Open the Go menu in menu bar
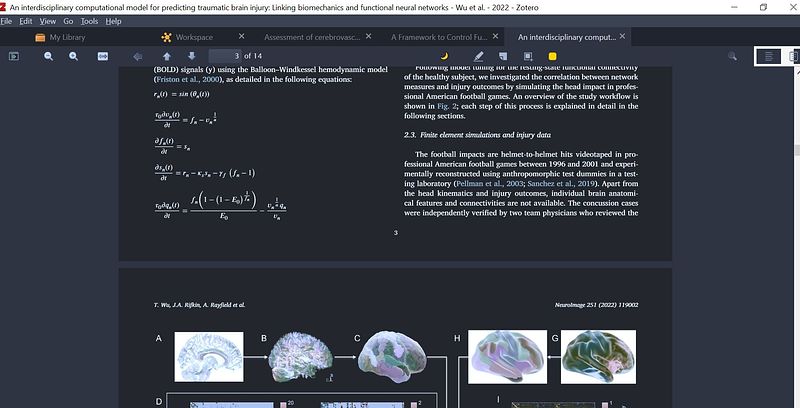800x408 pixels. pos(68,21)
